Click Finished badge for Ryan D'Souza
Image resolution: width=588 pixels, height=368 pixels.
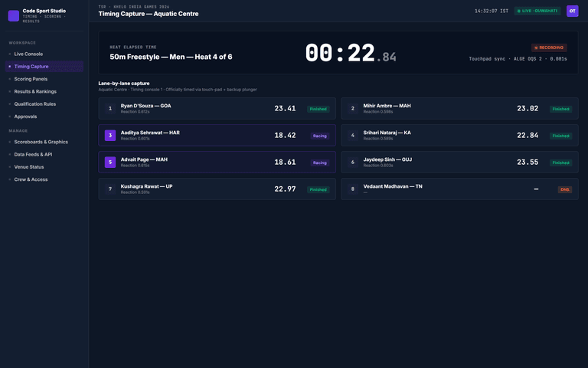click(318, 109)
